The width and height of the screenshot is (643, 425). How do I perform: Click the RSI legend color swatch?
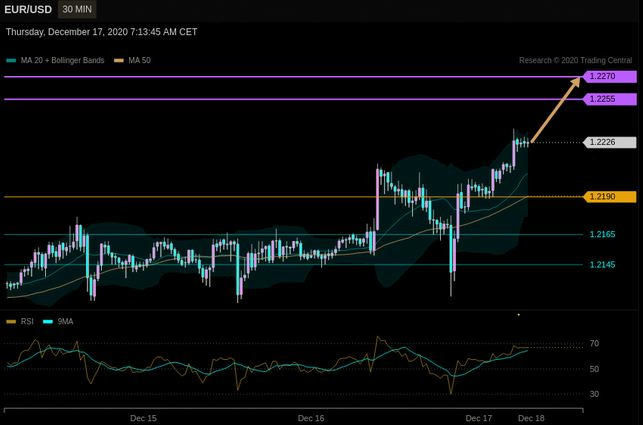pos(11,322)
